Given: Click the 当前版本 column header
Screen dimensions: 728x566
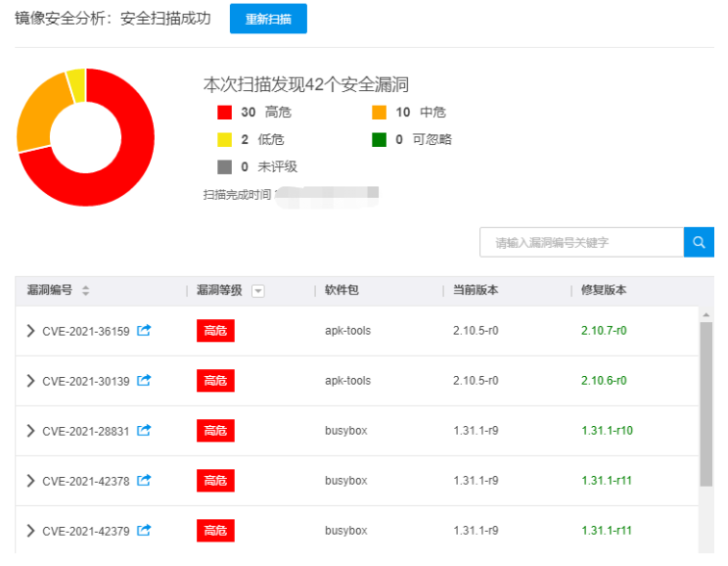Looking at the screenshot, I should pyautogui.click(x=476, y=291).
